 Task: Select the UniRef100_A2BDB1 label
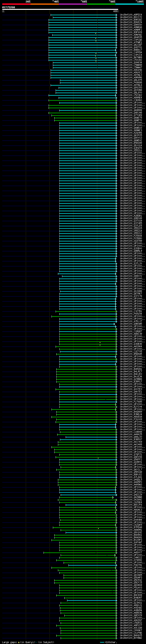coord(131,216)
